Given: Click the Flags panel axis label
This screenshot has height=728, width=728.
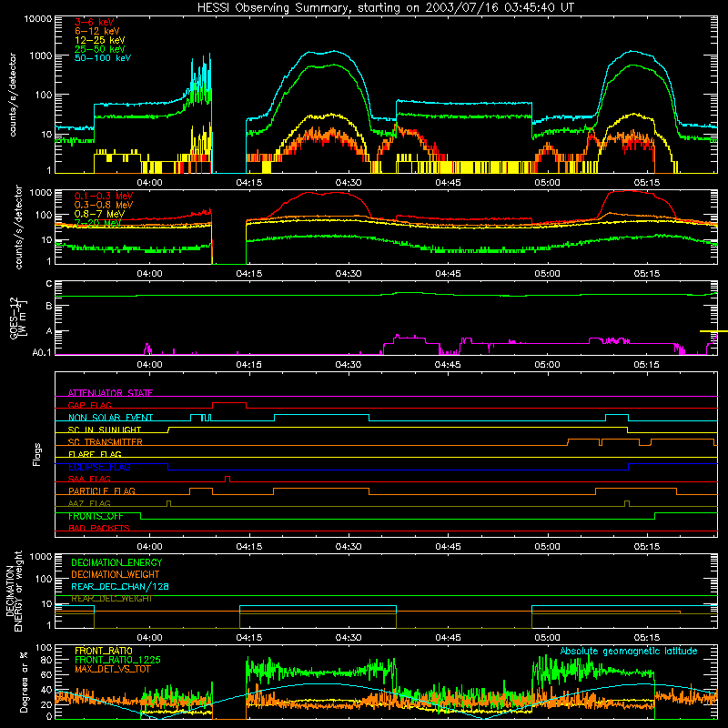Looking at the screenshot, I should [x=37, y=454].
